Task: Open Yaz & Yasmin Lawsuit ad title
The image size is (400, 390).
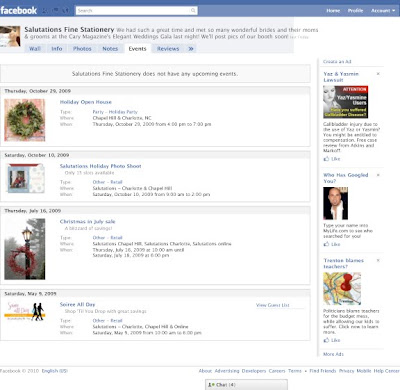Action: coord(341,77)
